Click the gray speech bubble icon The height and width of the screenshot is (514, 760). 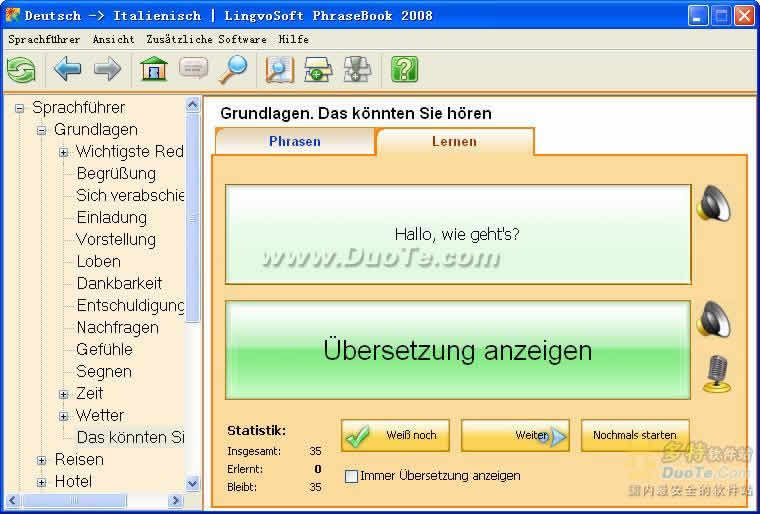pos(193,69)
